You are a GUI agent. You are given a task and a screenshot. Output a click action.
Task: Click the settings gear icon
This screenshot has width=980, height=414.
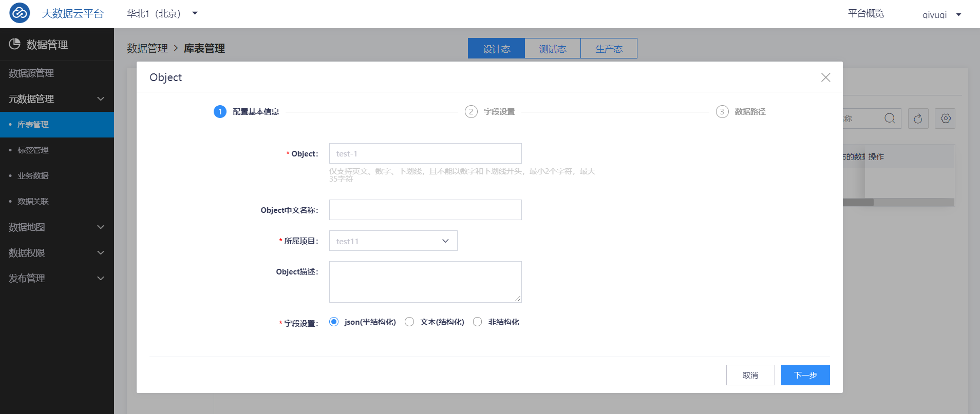(x=945, y=119)
